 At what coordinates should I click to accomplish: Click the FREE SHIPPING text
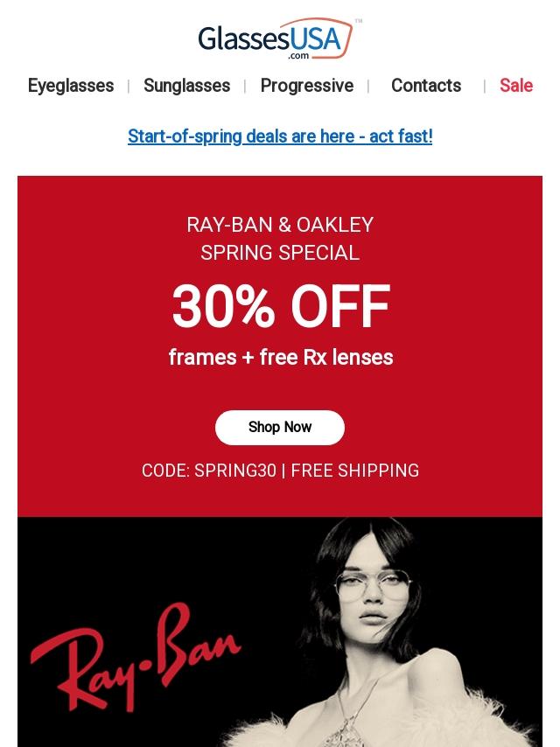pyautogui.click(x=354, y=471)
